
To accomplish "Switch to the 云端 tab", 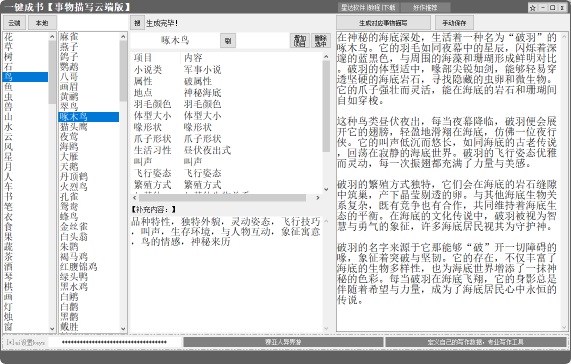I will 15,23.
